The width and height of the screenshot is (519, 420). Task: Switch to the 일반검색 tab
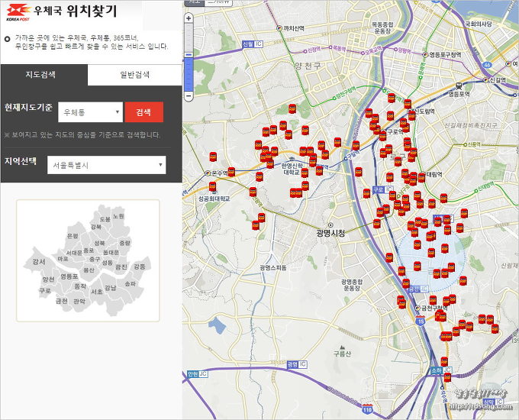click(134, 75)
